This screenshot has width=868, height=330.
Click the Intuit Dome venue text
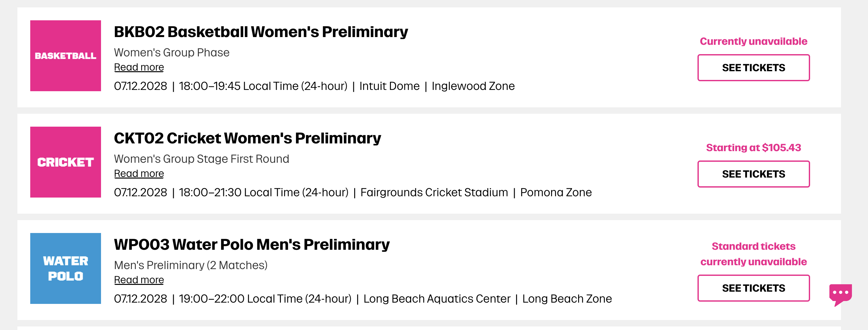coord(389,86)
